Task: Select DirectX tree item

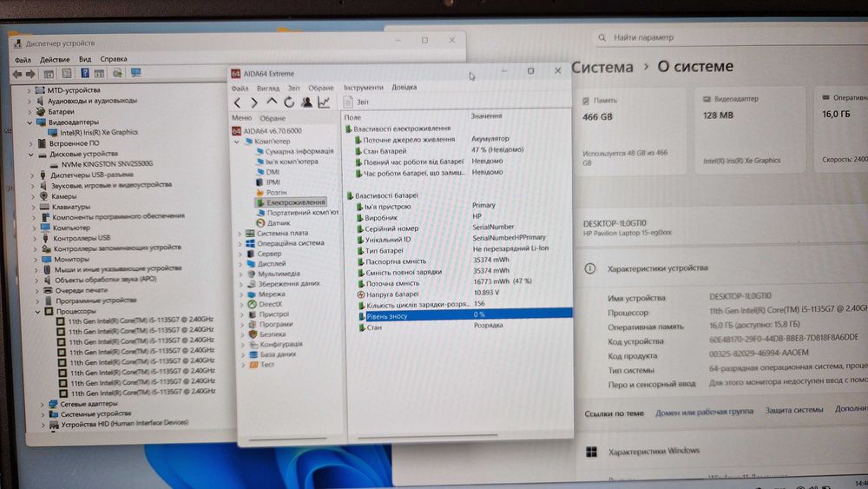Action: point(265,304)
